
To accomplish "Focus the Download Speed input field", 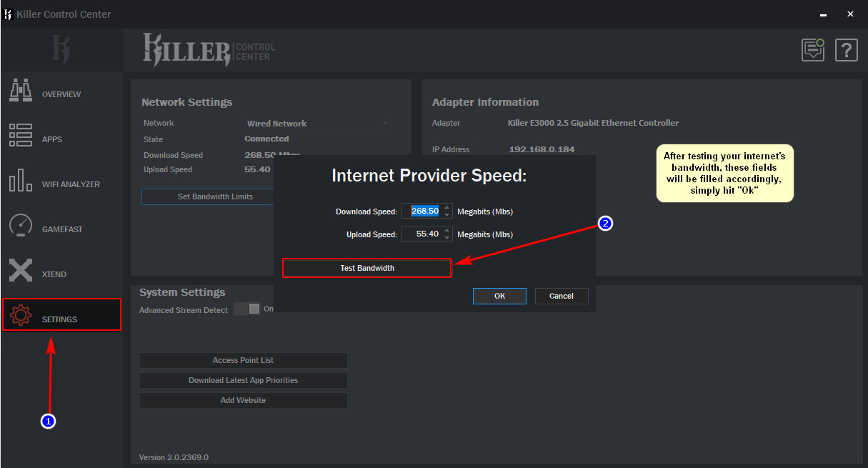I will pos(426,211).
